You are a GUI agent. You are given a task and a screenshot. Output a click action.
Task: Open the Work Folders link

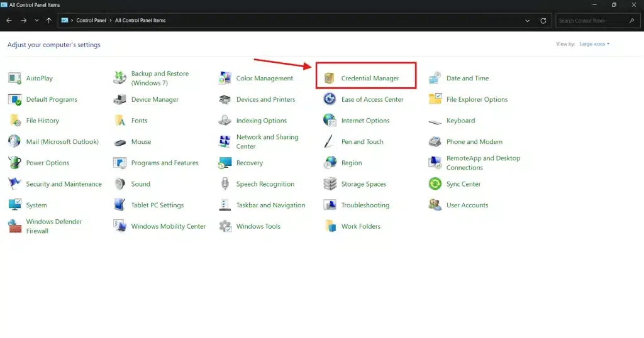[x=360, y=226]
